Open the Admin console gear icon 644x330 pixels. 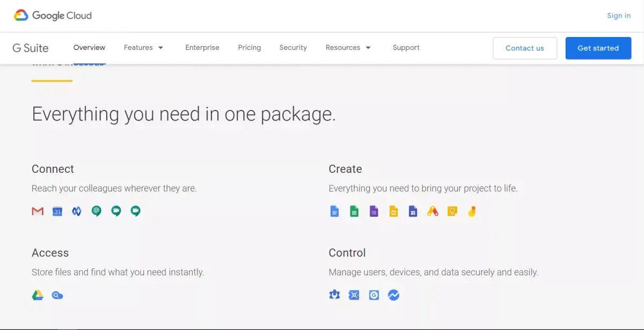pos(334,295)
